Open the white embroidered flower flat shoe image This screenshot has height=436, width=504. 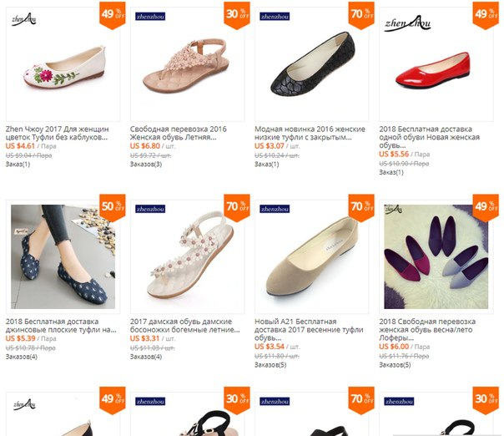coord(63,64)
